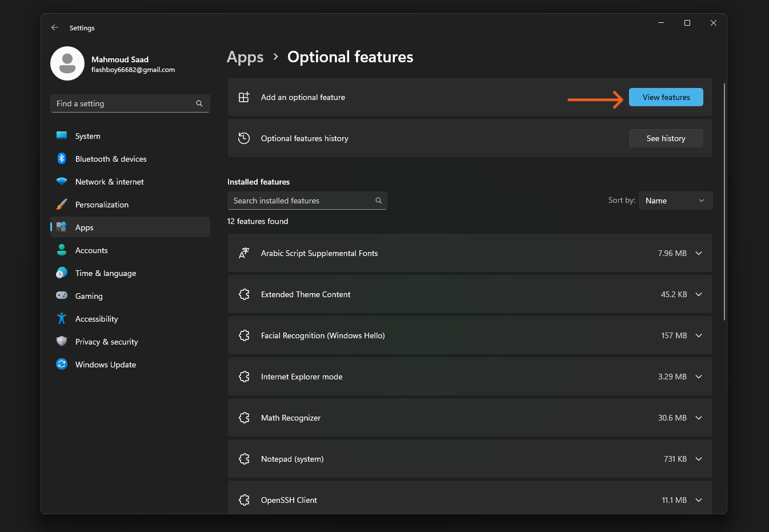Click Apps in the breadcrumb header
Viewport: 769px width, 532px height.
click(x=245, y=57)
